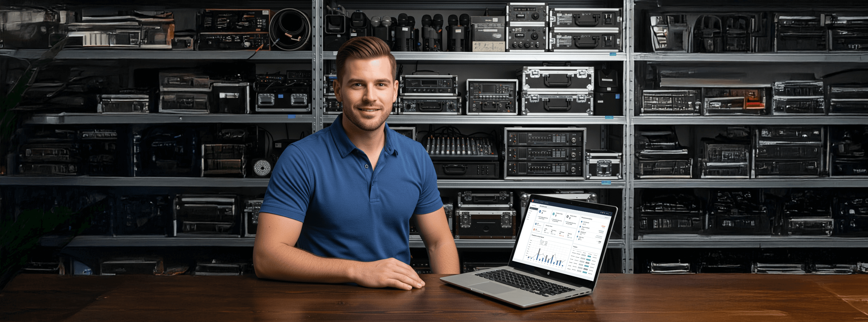Click the orange cube logo on the laptop dashboard
The width and height of the screenshot is (868, 322).
[533, 201]
